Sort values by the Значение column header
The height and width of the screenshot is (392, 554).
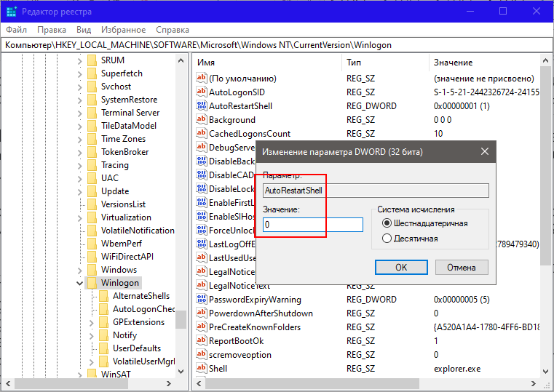click(484, 63)
